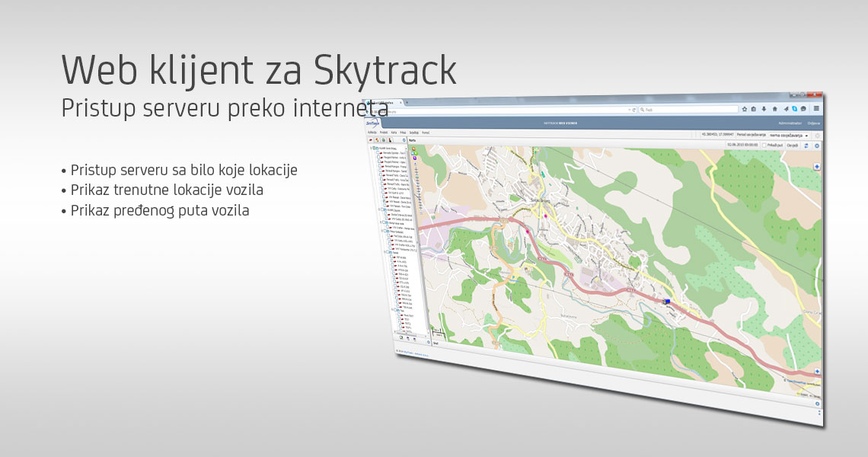
Task: Open the browser downloads arrow icon
Action: coord(764,109)
